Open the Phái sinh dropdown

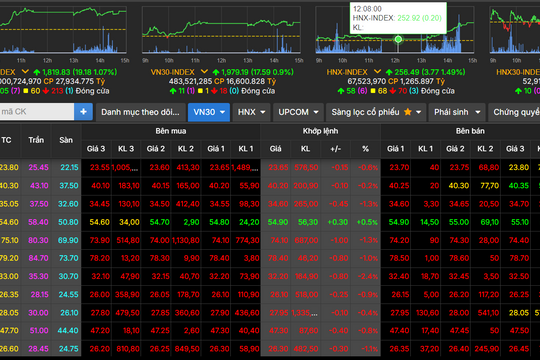pos(457,112)
